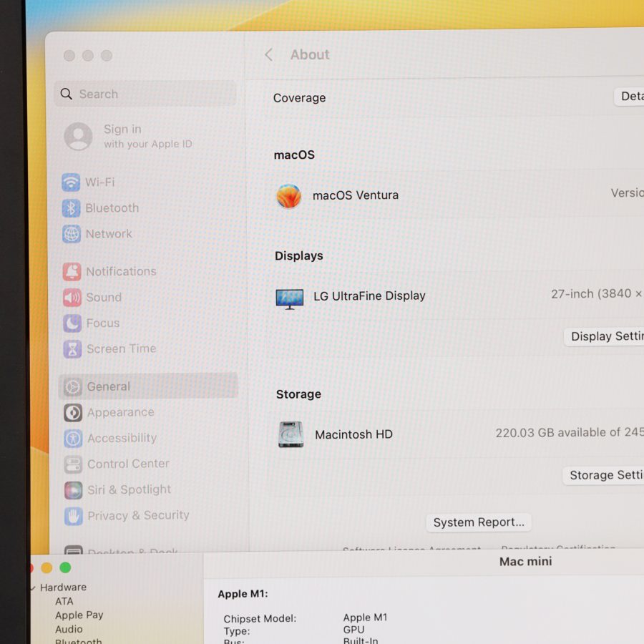The width and height of the screenshot is (644, 644).
Task: Open the Screen Time hourglass icon
Action: click(72, 349)
